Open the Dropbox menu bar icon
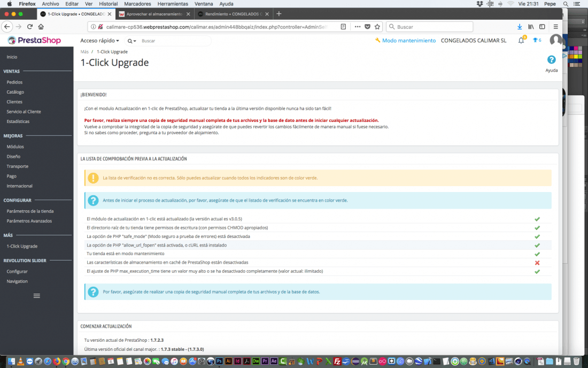This screenshot has height=368, width=588. point(479,4)
